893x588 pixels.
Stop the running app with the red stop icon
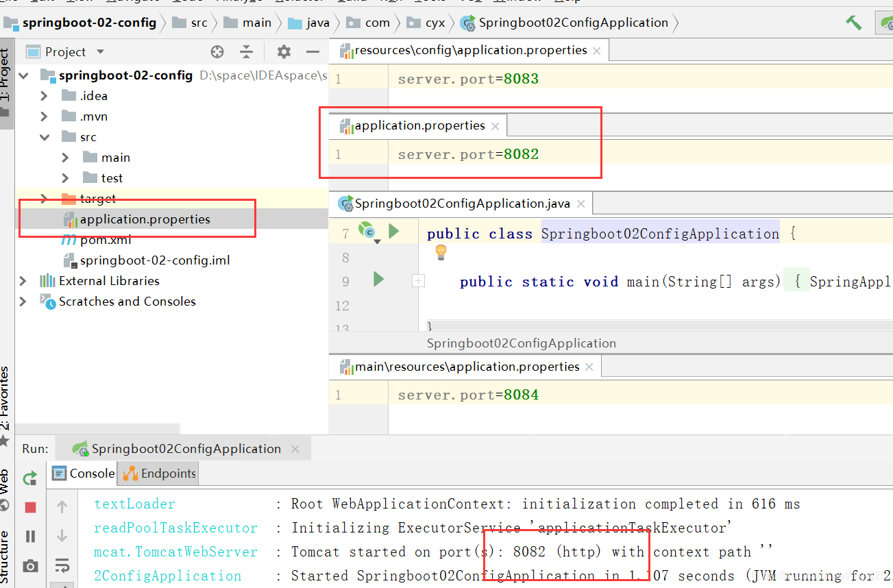tap(30, 507)
